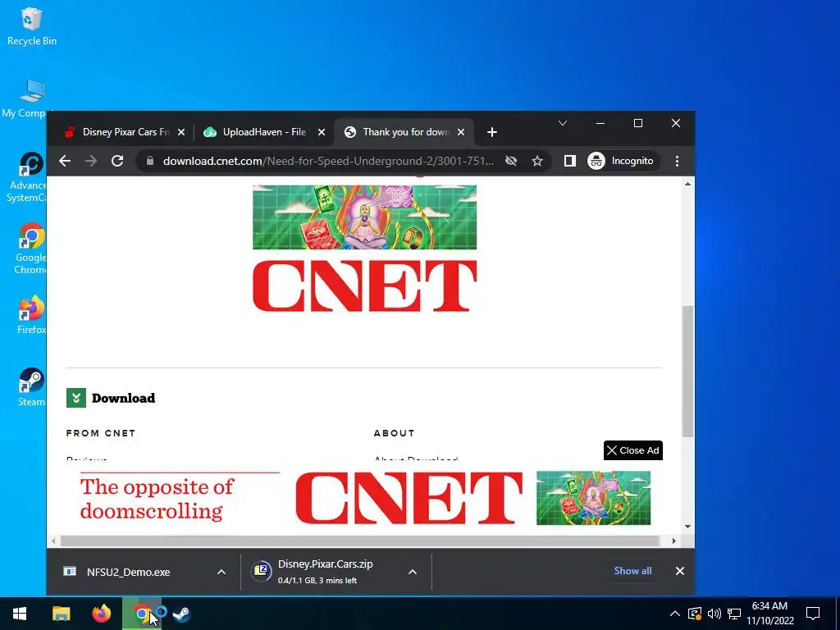Open Chrome three-dot menu
This screenshot has height=630, width=840.
pyautogui.click(x=677, y=161)
